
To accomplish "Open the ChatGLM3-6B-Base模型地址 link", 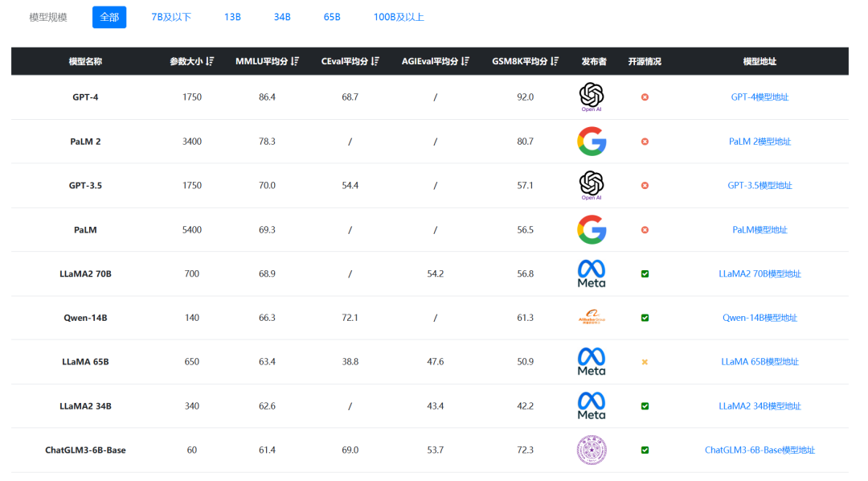I will [759, 450].
